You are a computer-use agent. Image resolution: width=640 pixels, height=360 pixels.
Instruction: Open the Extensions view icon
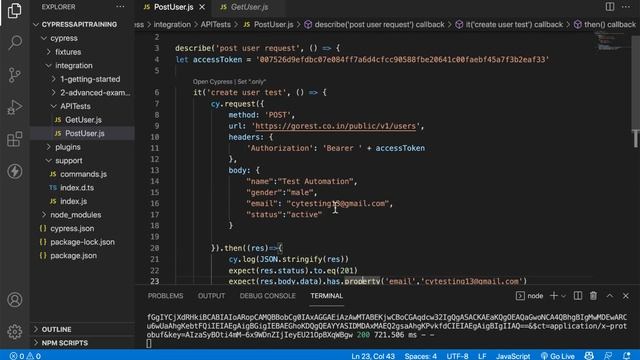(15, 139)
